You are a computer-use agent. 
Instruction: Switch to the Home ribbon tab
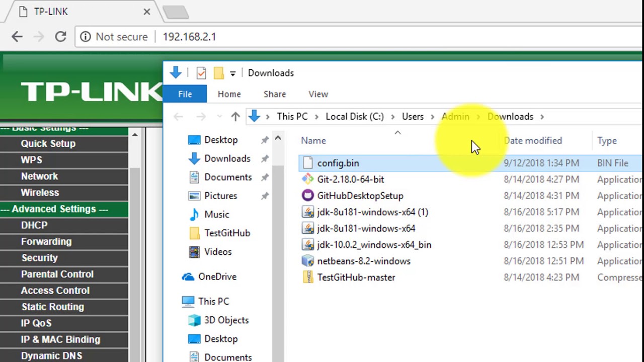[x=229, y=94]
